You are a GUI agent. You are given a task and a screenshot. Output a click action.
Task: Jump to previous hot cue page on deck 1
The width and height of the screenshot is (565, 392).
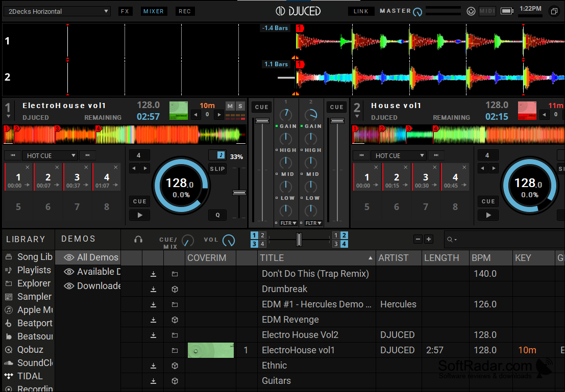pyautogui.click(x=13, y=155)
